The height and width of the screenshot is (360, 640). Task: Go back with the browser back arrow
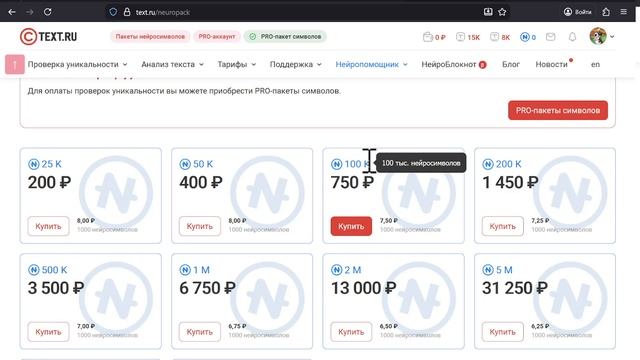12,12
